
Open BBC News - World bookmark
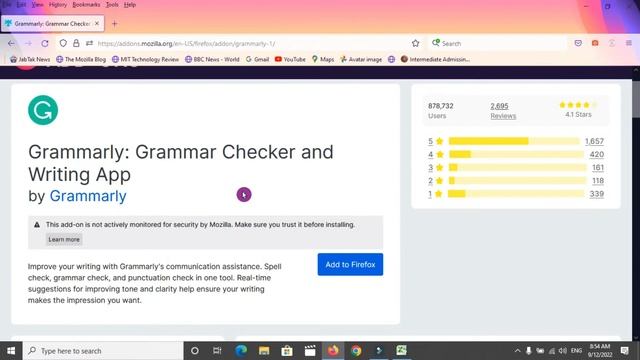pyautogui.click(x=212, y=59)
